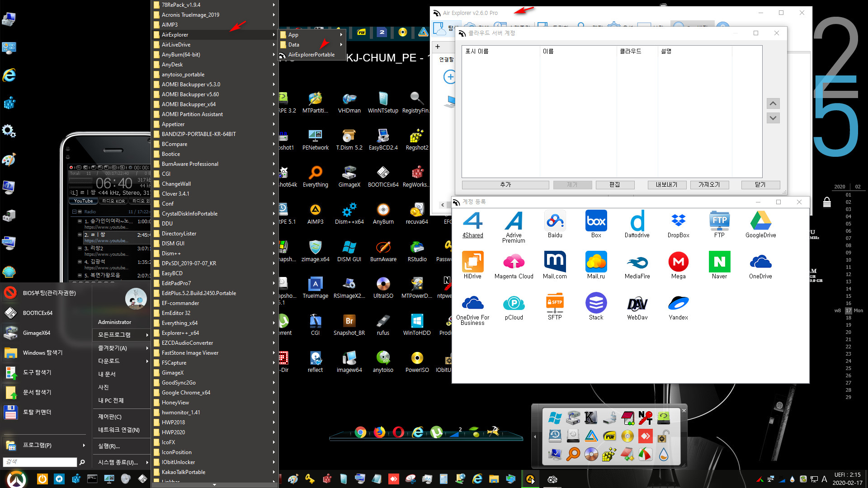Select YouTube tab in the radio player

(x=83, y=201)
